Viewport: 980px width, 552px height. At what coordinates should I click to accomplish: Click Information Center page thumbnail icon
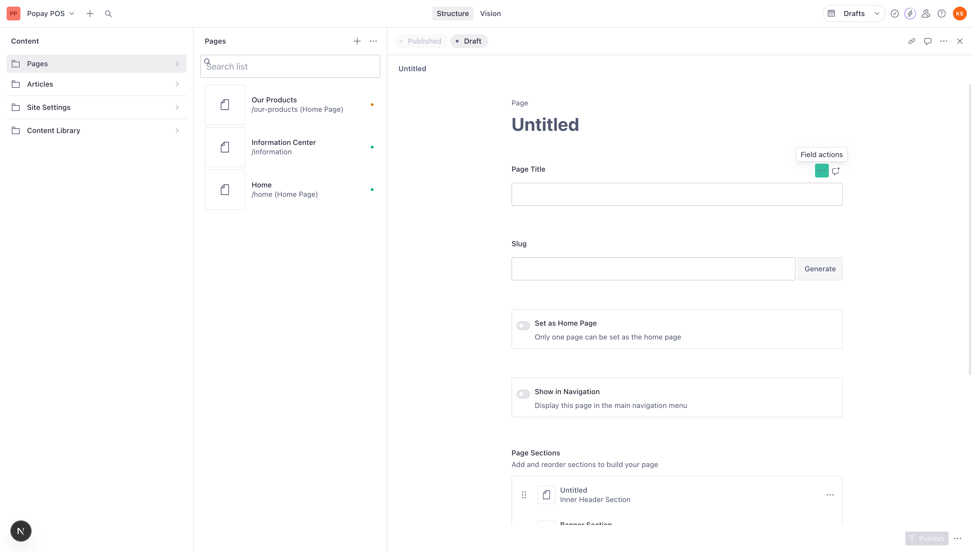tap(225, 147)
